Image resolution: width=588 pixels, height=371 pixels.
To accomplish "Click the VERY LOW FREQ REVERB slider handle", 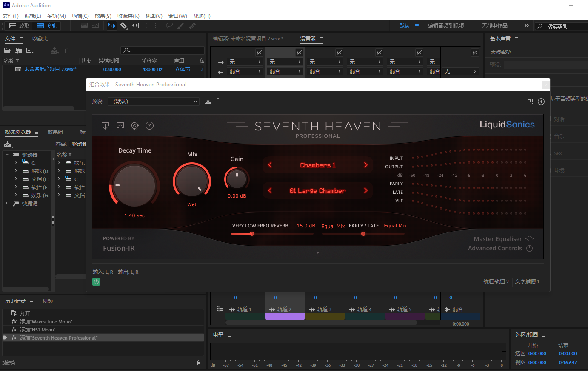I will tap(252, 233).
